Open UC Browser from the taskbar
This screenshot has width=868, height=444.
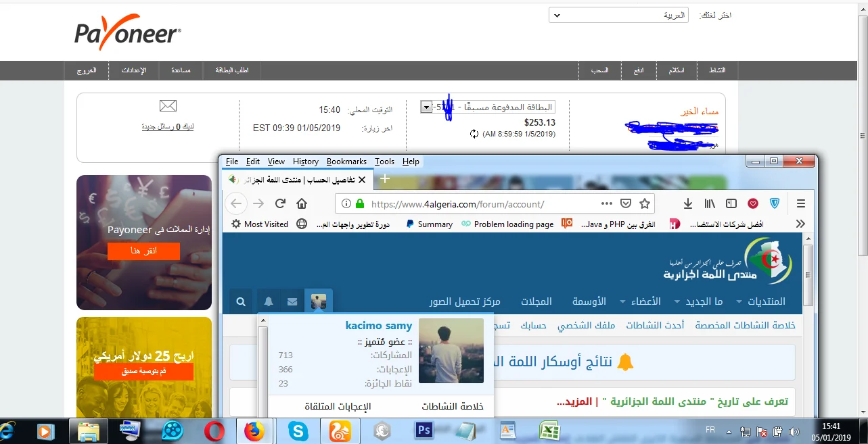click(x=340, y=430)
